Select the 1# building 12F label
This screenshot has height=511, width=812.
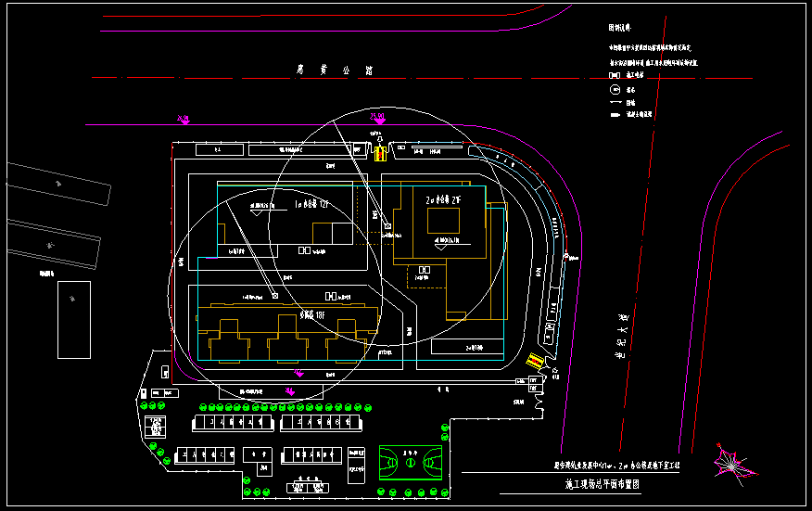coord(311,204)
